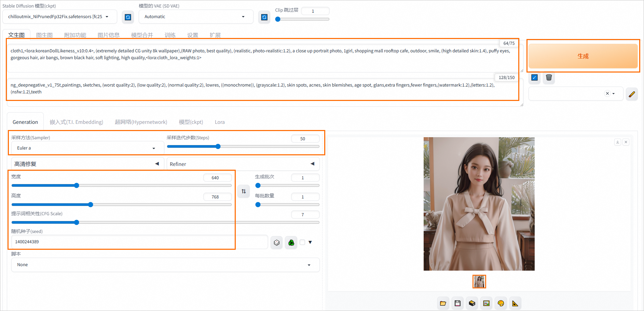Open the 设置 tab
The image size is (644, 311).
point(193,35)
